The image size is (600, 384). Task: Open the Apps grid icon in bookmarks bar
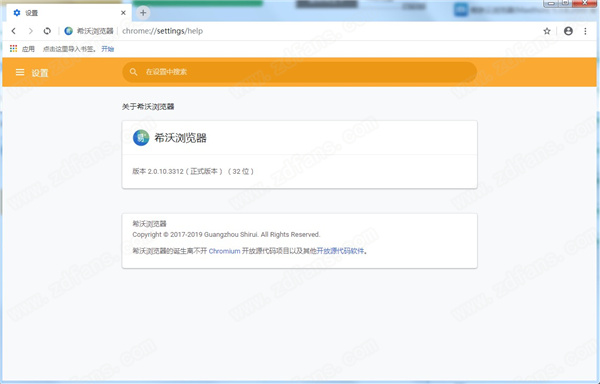point(14,49)
